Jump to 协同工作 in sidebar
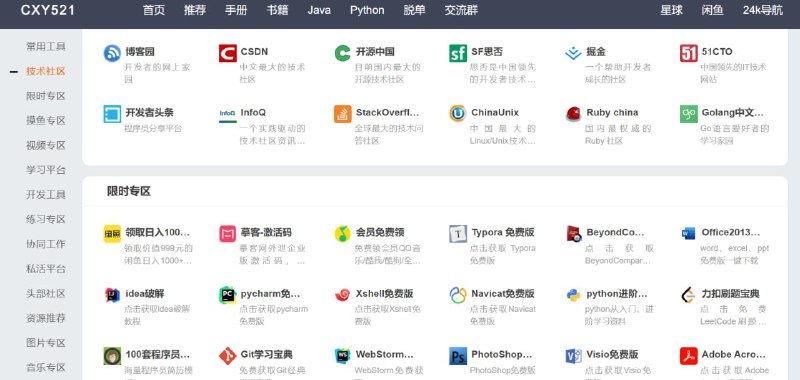This screenshot has width=800, height=380. coord(46,244)
